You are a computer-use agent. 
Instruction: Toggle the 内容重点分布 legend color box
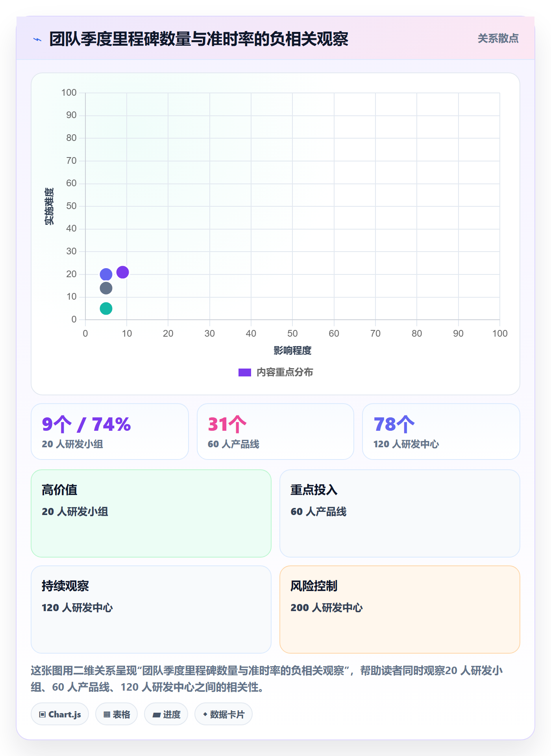pos(244,372)
